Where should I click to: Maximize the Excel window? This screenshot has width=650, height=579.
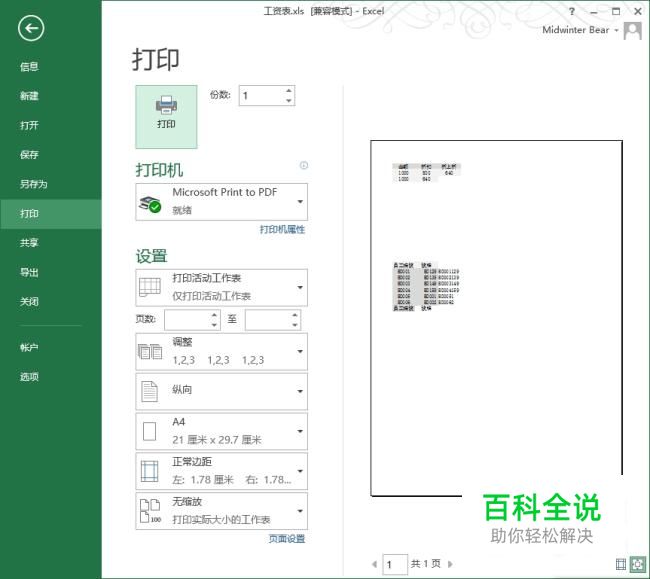click(x=616, y=11)
